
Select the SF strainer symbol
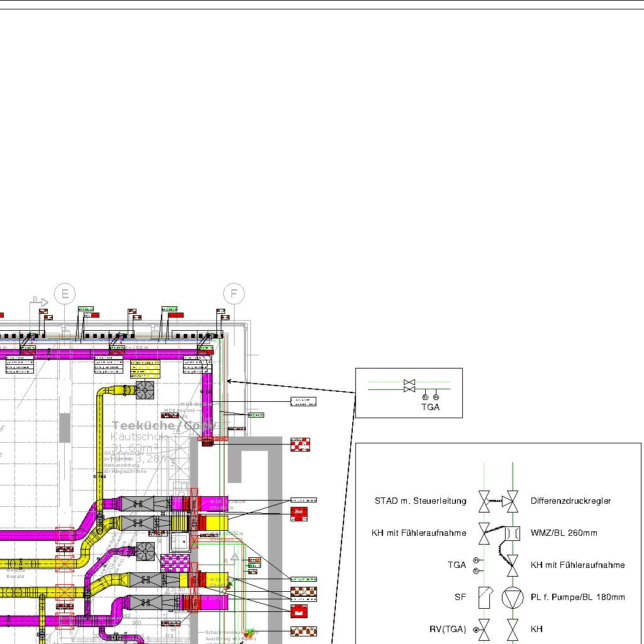tap(484, 597)
